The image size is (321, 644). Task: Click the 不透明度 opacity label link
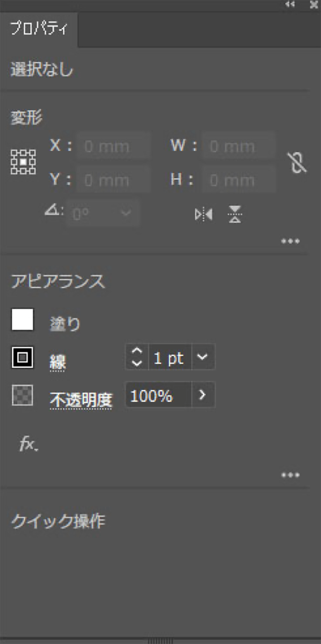tap(81, 400)
